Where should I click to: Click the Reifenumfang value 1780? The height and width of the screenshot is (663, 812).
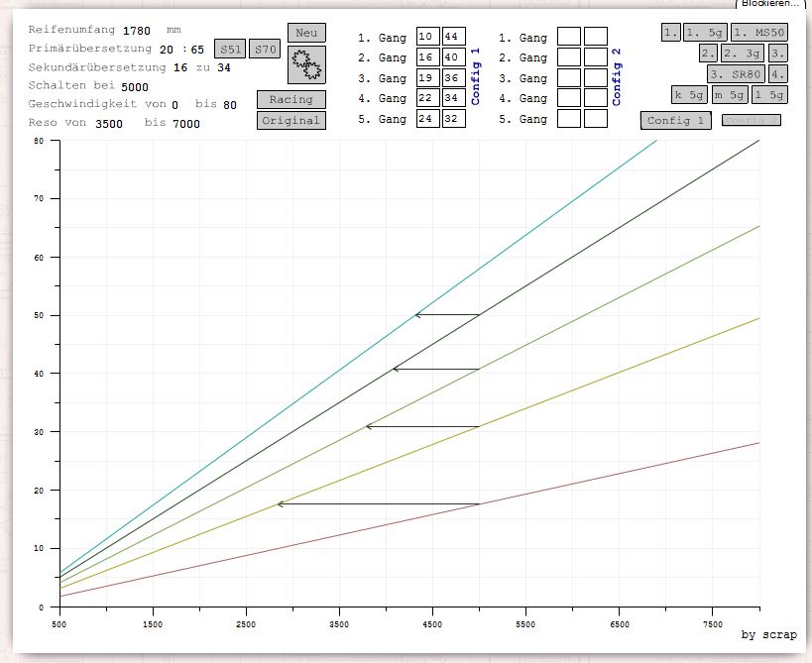[x=137, y=30]
